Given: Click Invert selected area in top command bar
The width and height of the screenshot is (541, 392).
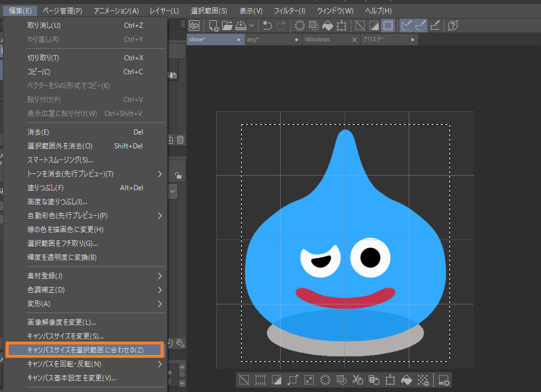Looking at the screenshot, I should click(373, 26).
